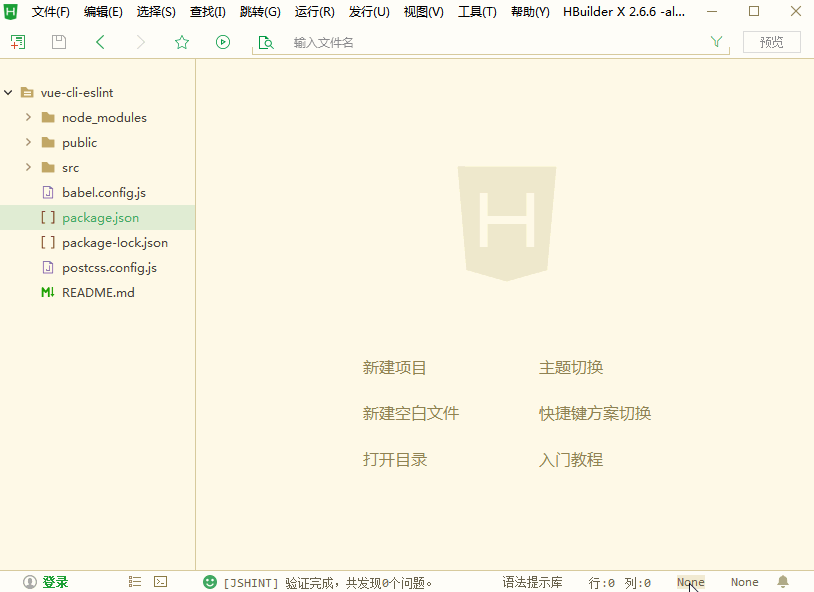Go forward with the right arrow icon

pos(141,42)
